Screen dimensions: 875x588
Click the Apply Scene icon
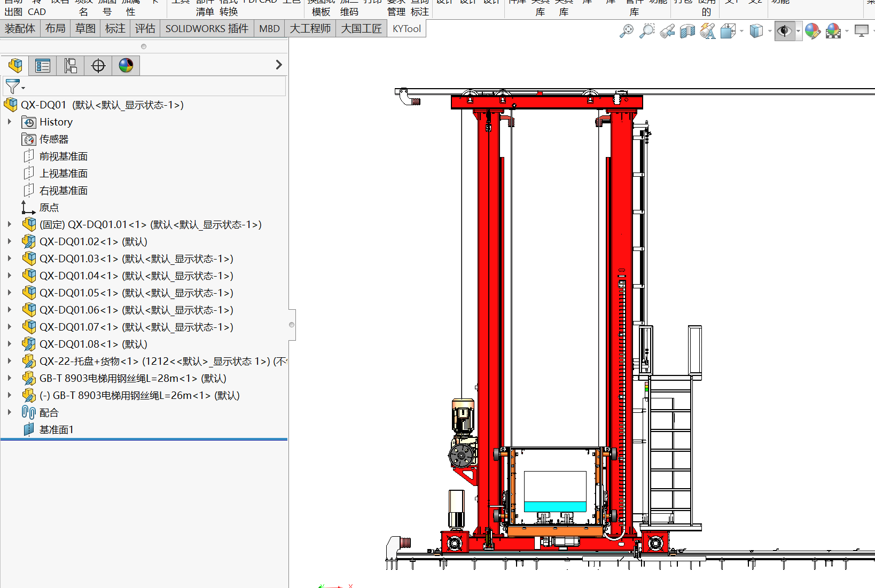[833, 32]
